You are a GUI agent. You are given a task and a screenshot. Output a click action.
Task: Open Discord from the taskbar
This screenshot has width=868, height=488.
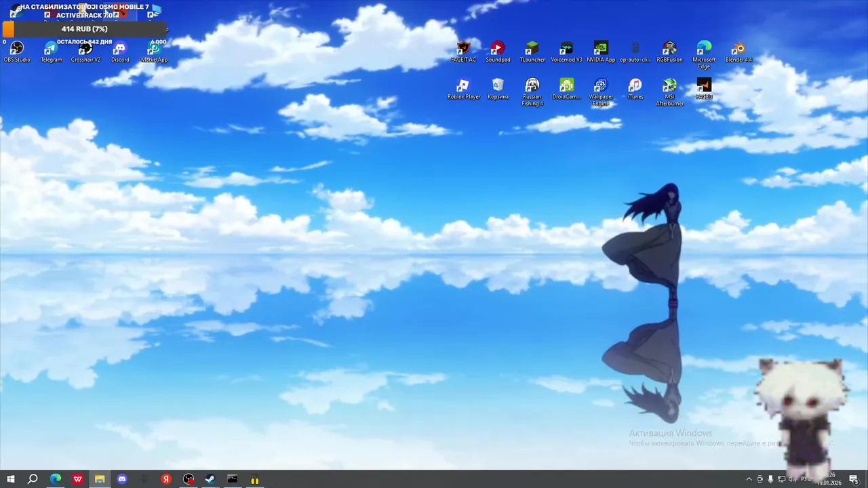[122, 479]
